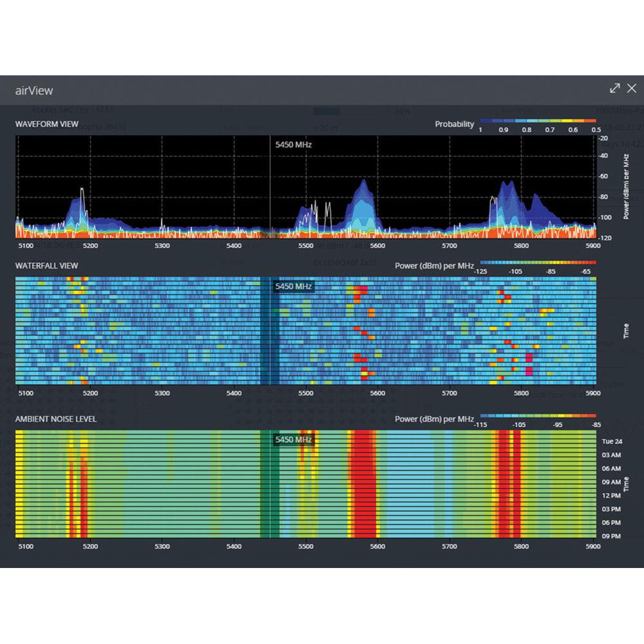Click the 5450 MHz label in Waterfall View
644x644 pixels.
(x=293, y=287)
